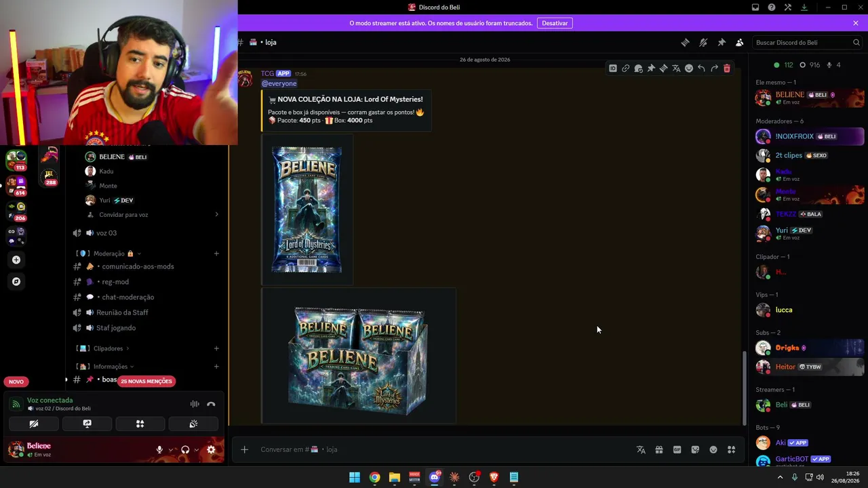Show hidden system tray icons
The height and width of the screenshot is (488, 868).
click(780, 477)
